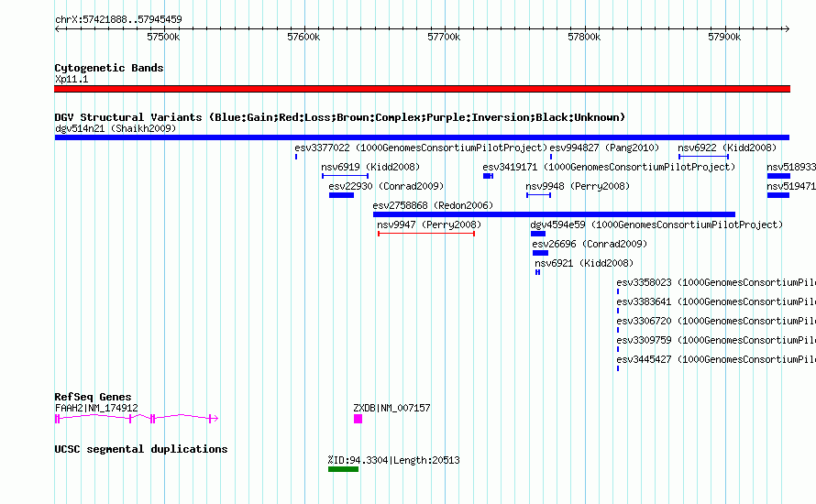This screenshot has height=504, width=816.
Task: Open the esv3306720 variant label
Action: click(716, 321)
